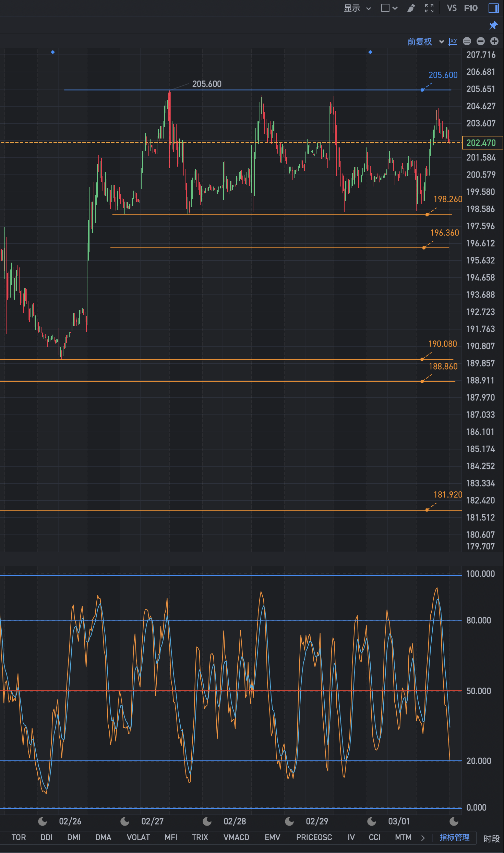This screenshot has width=504, height=853.
Task: Click the moon icon before 03/01
Action: coord(372,821)
